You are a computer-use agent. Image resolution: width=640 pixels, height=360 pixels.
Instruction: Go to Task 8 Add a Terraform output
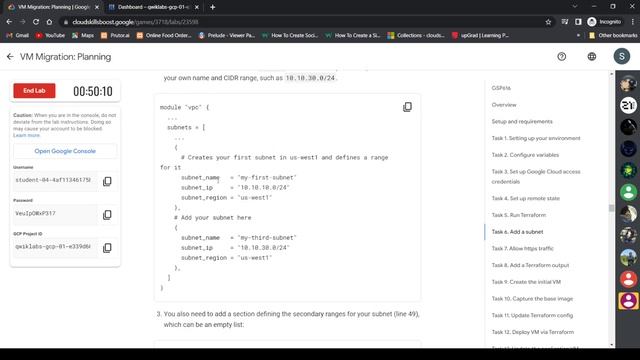click(530, 265)
